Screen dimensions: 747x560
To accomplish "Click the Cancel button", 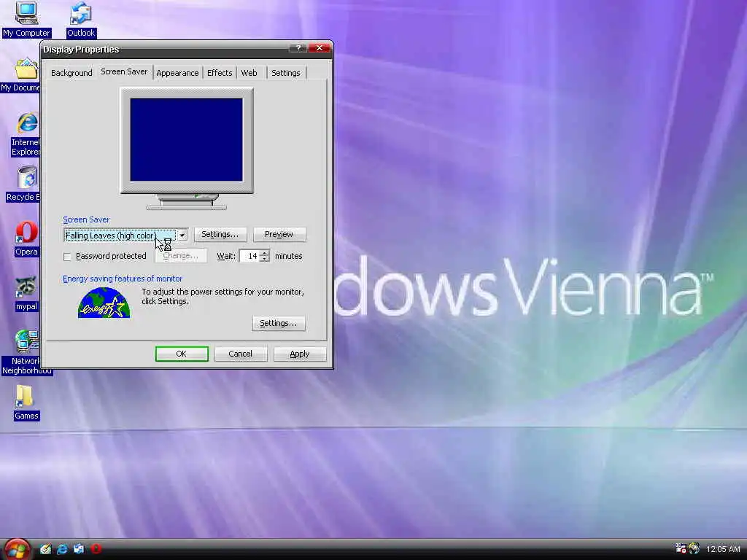I will 240,354.
